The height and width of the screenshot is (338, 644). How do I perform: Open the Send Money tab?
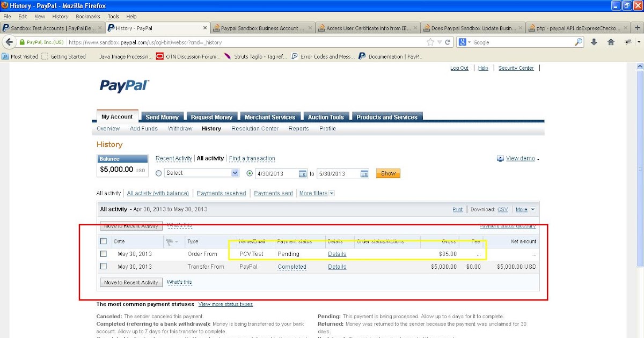click(x=162, y=117)
